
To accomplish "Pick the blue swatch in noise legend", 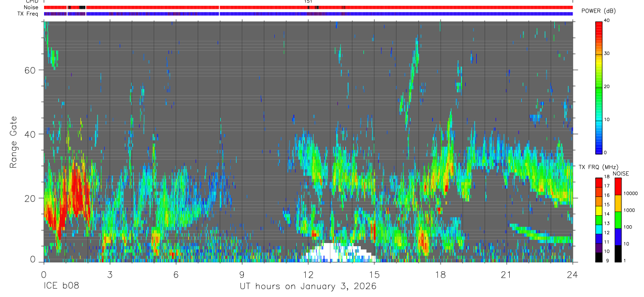I will [618, 237].
